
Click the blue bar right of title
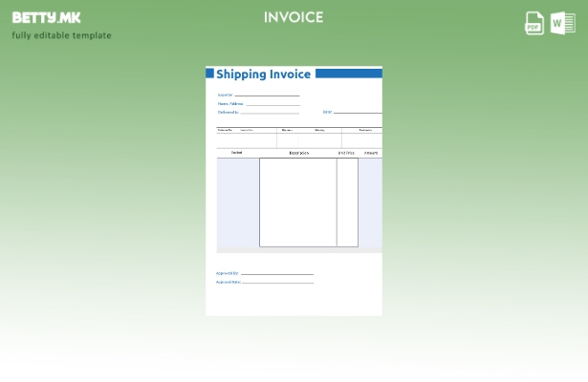[x=348, y=74]
